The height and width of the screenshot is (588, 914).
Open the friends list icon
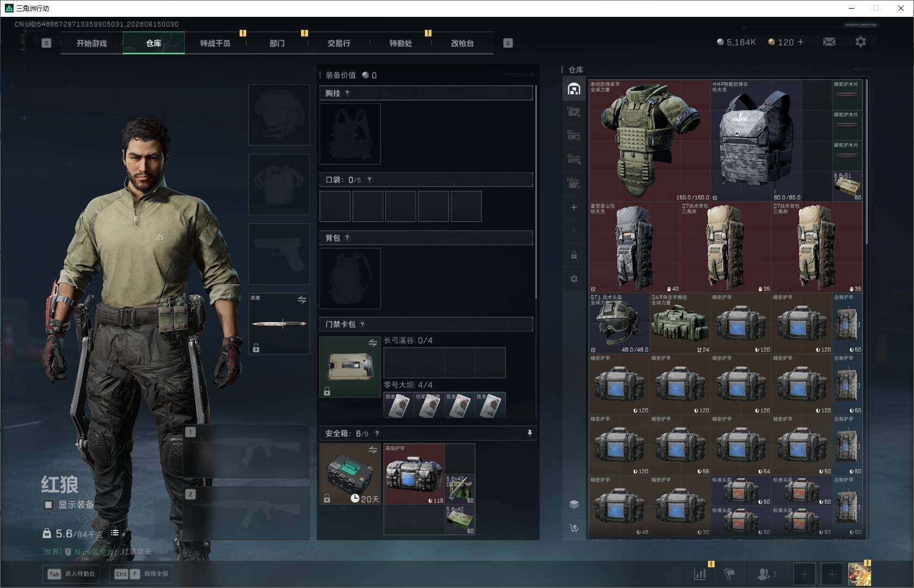[764, 573]
